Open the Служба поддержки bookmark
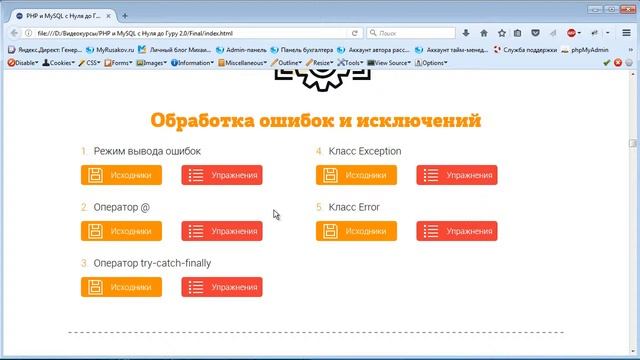640x360 pixels. tap(525, 50)
